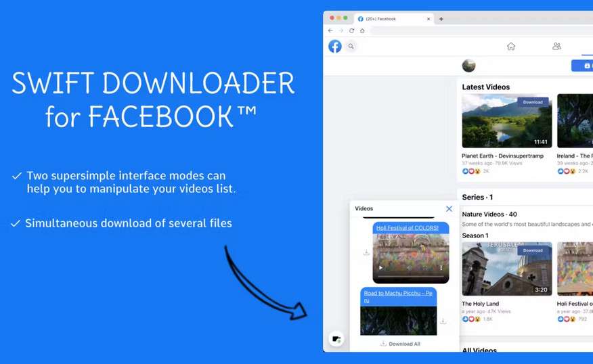Click the browser forward arrow
Screen dimensions: 593x364
point(341,30)
